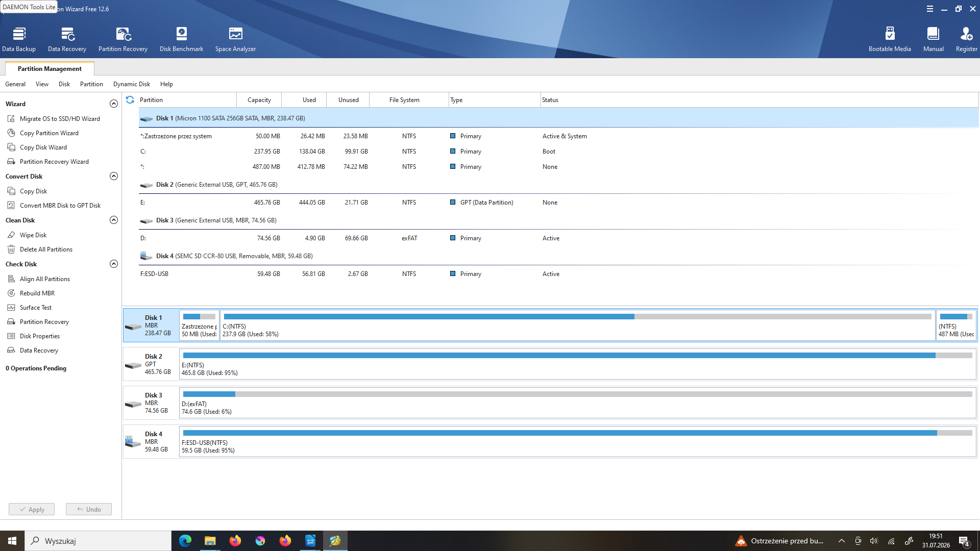Select Migrate OS to SSD/HD Wizard
980x551 pixels.
coord(60,119)
